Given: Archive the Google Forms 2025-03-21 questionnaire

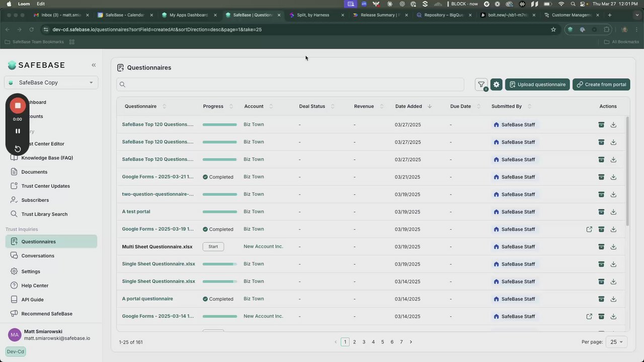Looking at the screenshot, I should 601,177.
